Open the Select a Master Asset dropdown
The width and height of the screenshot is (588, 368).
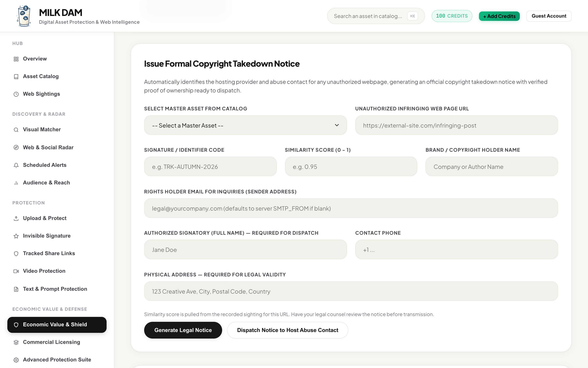(x=245, y=125)
